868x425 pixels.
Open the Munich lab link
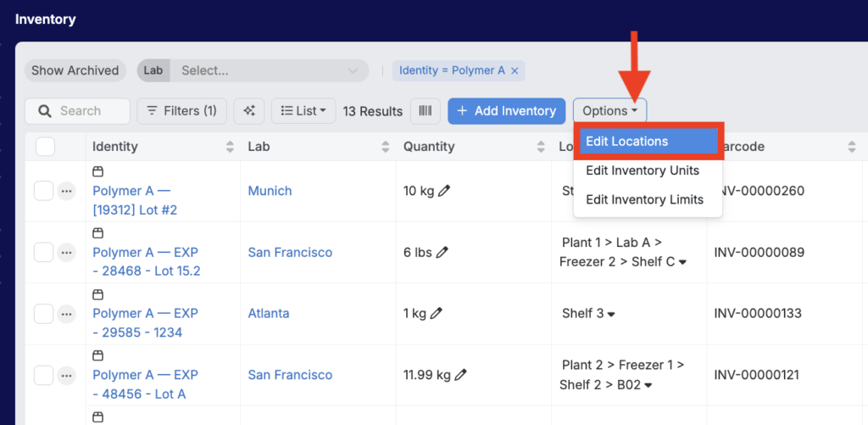[x=270, y=191]
